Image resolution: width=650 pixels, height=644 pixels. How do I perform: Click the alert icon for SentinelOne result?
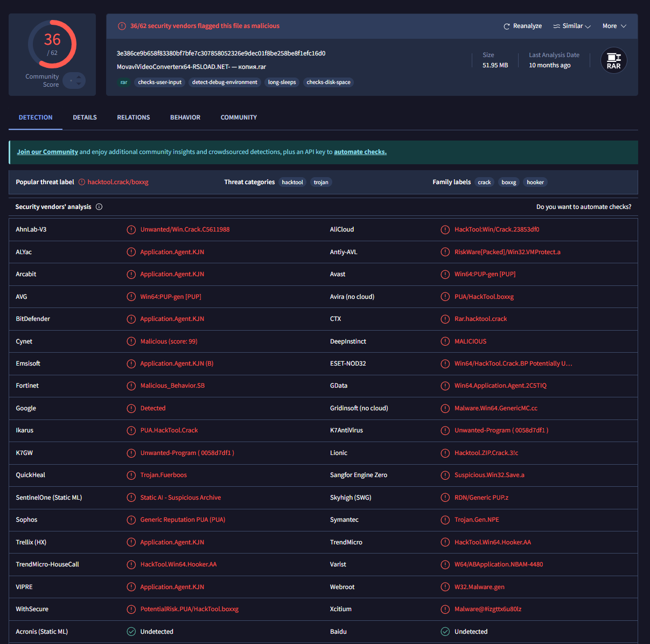pos(131,498)
